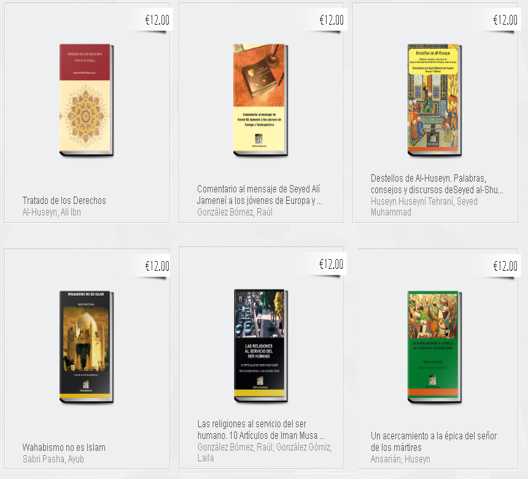Click the Comentario al mensaje book cover image
The width and height of the screenshot is (528, 479).
[x=260, y=100]
